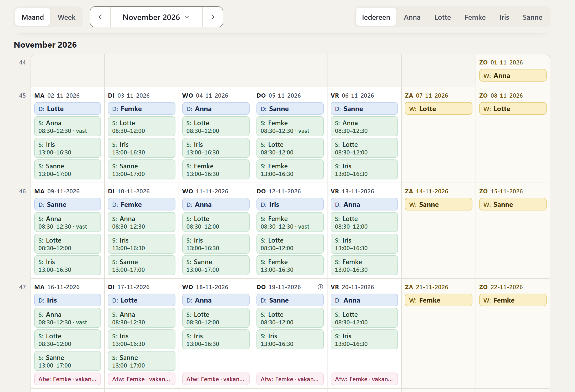
Task: Click week number 47
Action: tap(22, 287)
